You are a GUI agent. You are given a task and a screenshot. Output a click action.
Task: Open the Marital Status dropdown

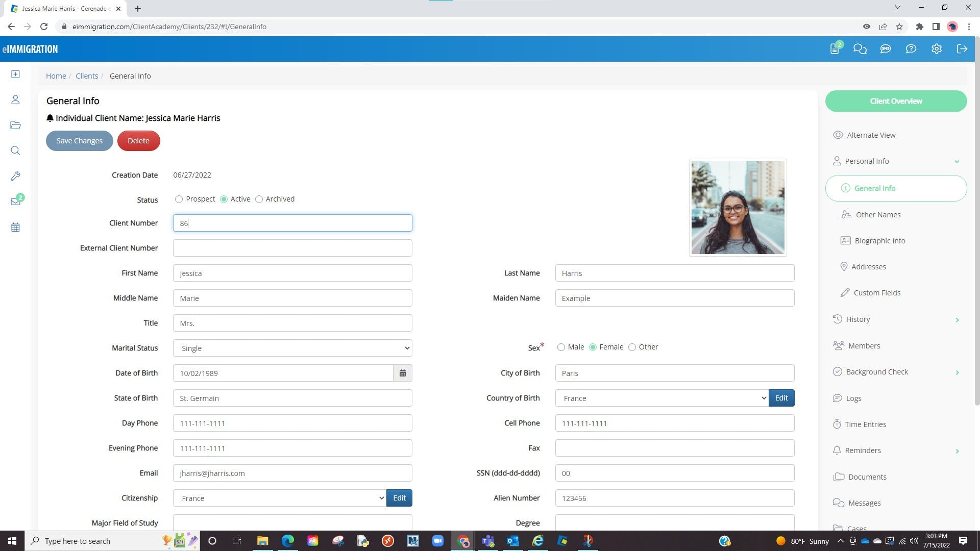point(292,348)
